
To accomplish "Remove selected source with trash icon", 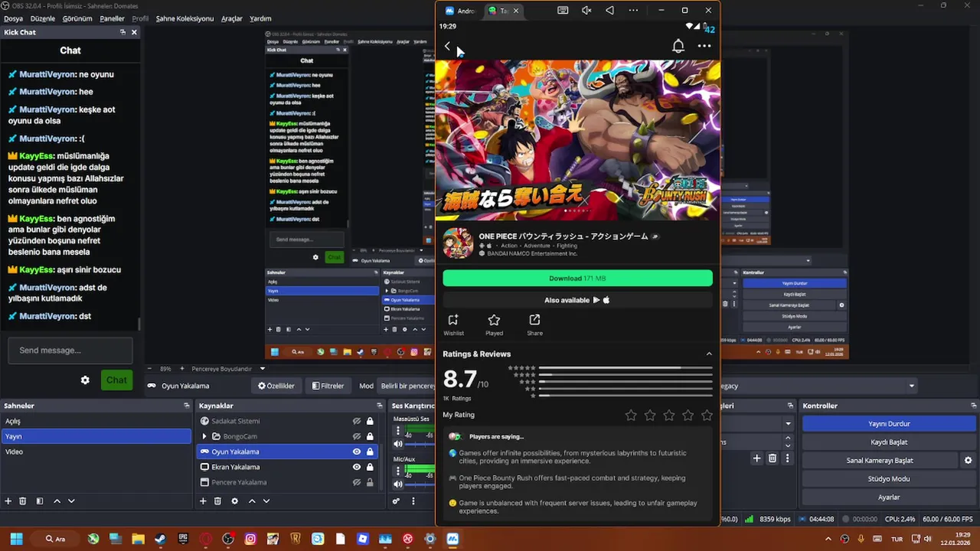I will [217, 501].
